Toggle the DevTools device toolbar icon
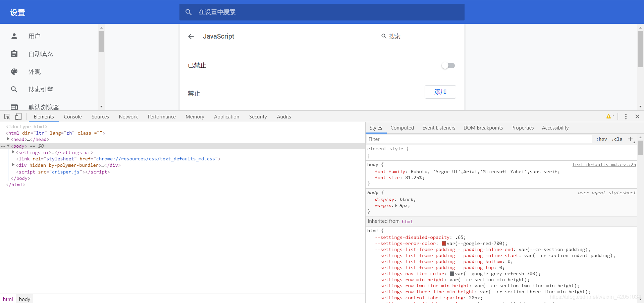The image size is (644, 303). pos(18,116)
